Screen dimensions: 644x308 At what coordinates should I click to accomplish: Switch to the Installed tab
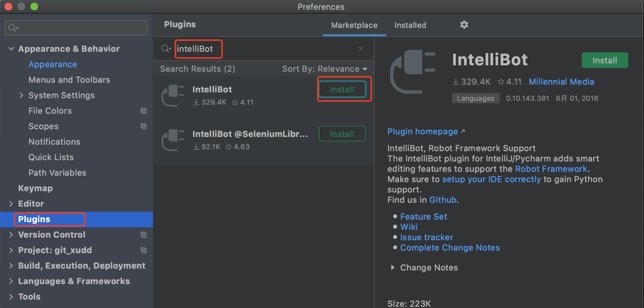pyautogui.click(x=410, y=25)
